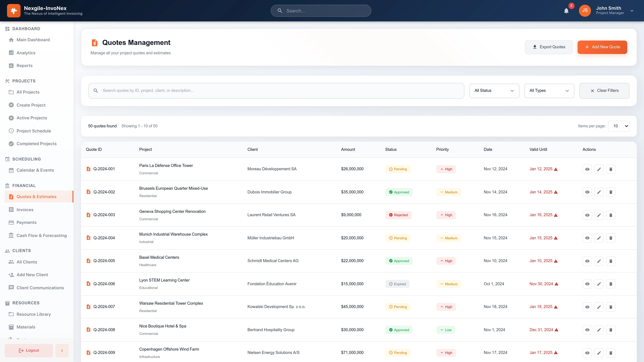The height and width of the screenshot is (362, 644).
Task: Open the notifications bell with badge 3
Action: pos(566,11)
